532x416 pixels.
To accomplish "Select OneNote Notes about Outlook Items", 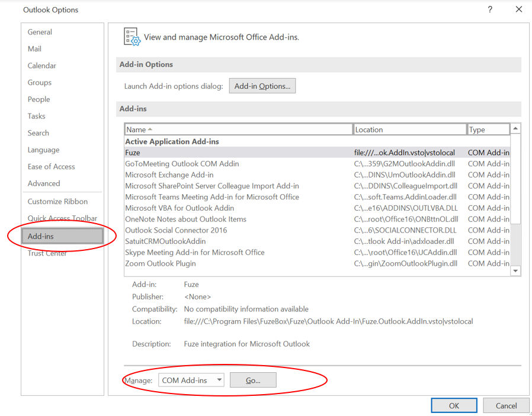I will pyautogui.click(x=317, y=219).
